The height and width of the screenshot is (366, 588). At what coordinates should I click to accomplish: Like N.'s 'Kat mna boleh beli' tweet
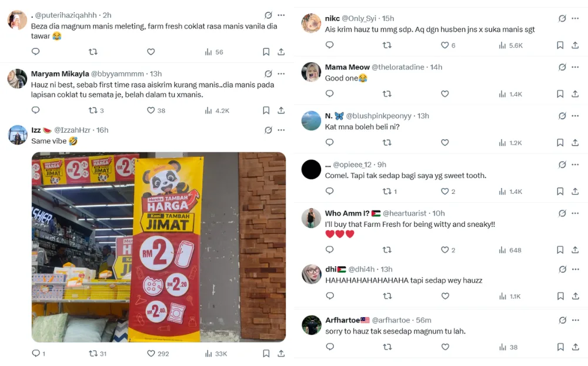point(445,143)
